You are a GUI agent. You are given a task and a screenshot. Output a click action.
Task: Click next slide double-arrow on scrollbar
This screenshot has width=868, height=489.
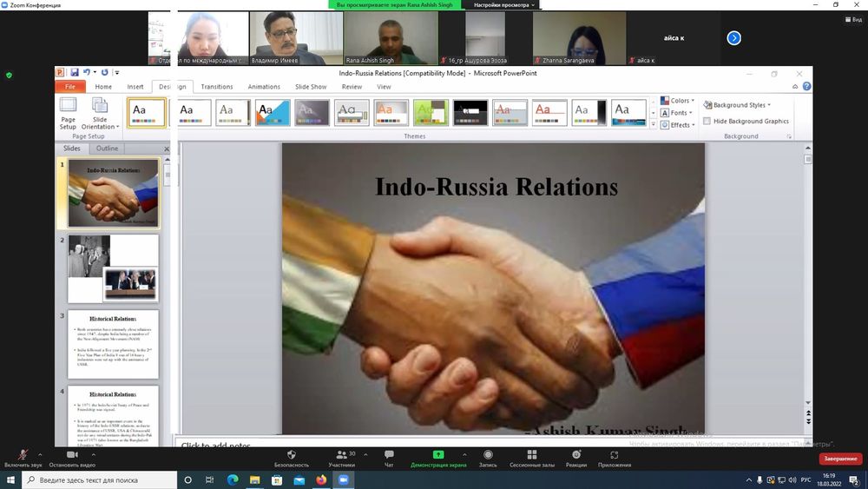[x=808, y=421]
